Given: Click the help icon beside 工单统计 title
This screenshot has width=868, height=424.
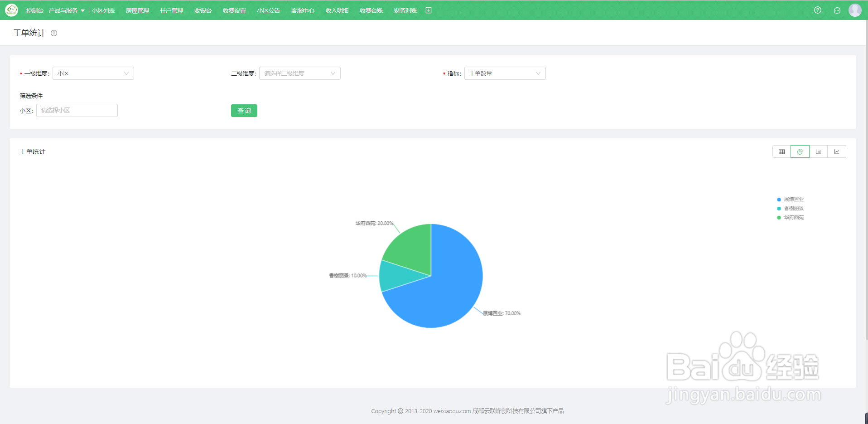Looking at the screenshot, I should coord(54,33).
